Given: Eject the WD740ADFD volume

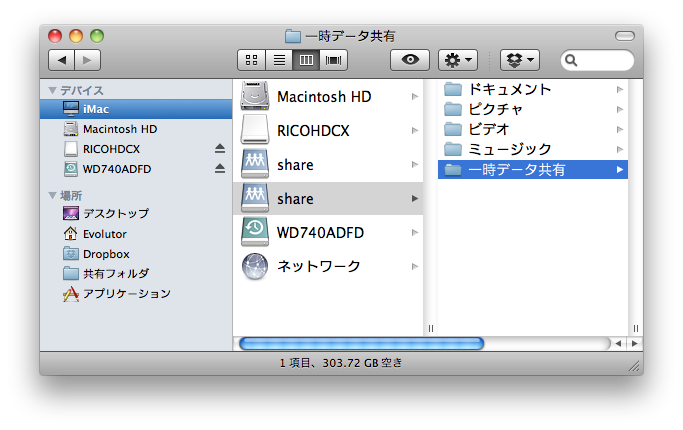Looking at the screenshot, I should coord(220,169).
